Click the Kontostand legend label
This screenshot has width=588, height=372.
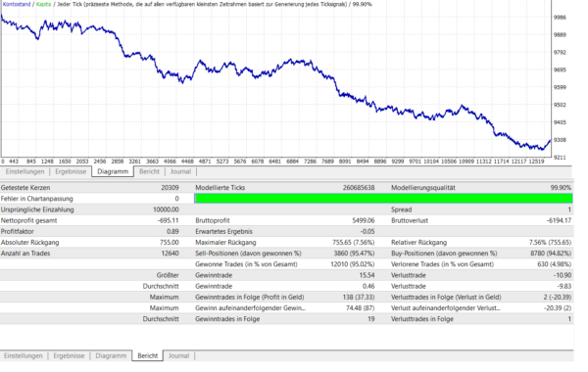click(x=17, y=4)
